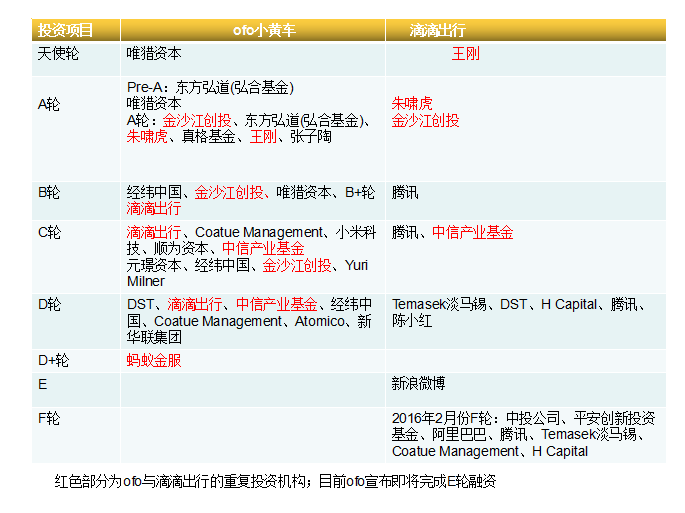Click 中信产业基金 in 滴滴出行 column's C轮 cell
This screenshot has width=685, height=513.
tap(473, 232)
